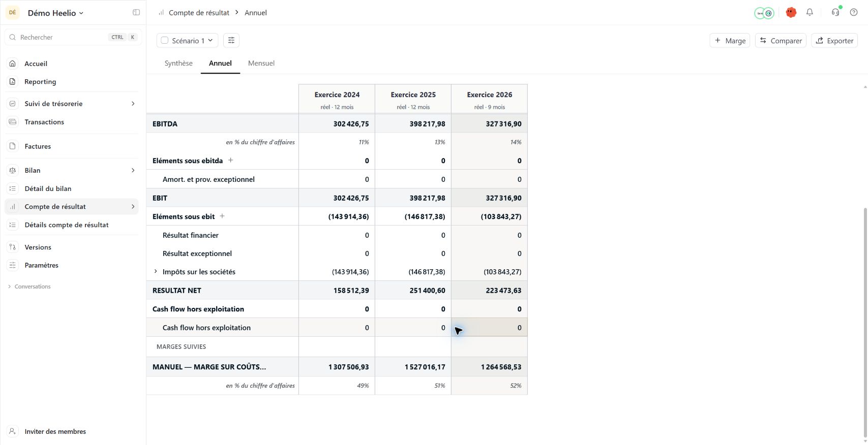
Task: Switch to the Synthèse tab
Action: (x=178, y=63)
